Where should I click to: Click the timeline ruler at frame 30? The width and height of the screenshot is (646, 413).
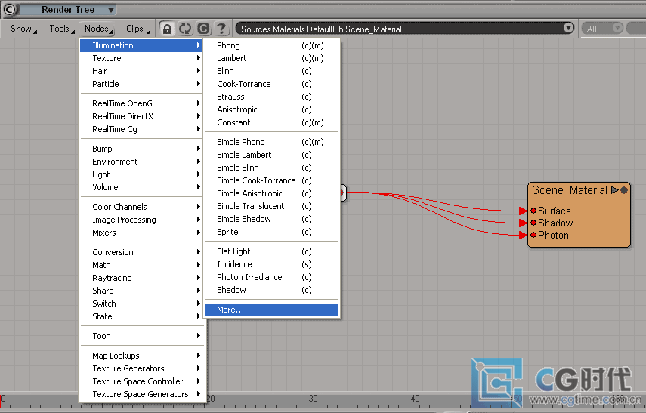click(314, 399)
